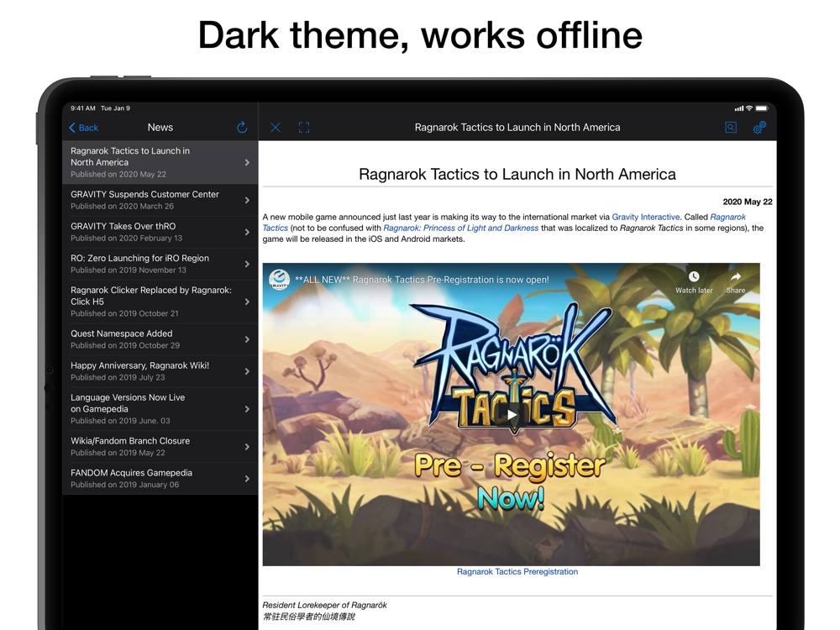This screenshot has width=840, height=630.
Task: Click the battery icon in status bar
Action: coord(762,108)
